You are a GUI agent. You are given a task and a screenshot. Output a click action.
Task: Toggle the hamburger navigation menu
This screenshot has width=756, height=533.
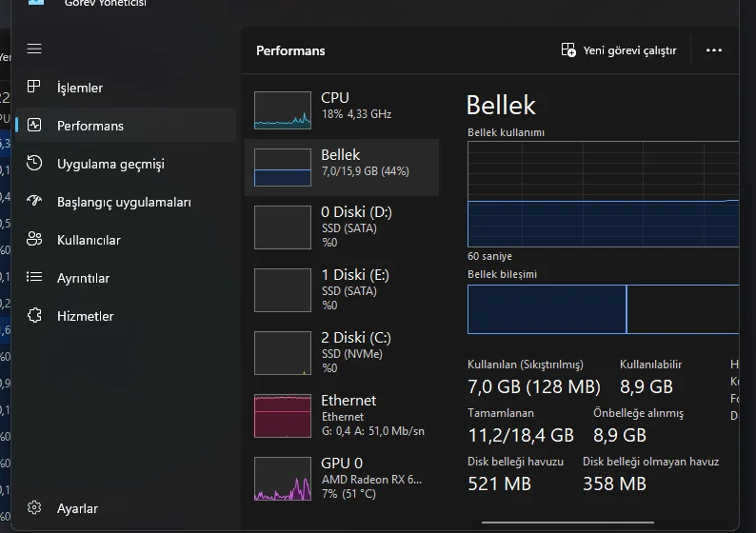pos(34,49)
